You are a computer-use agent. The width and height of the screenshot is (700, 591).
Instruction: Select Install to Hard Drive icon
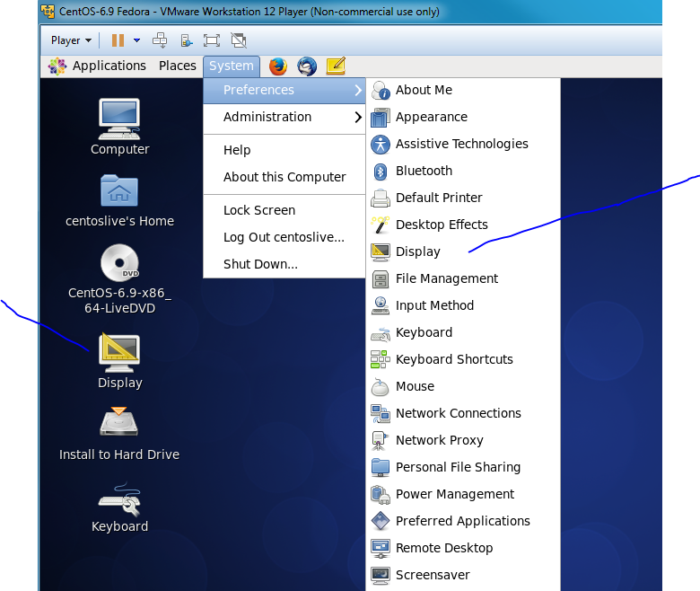tap(119, 434)
